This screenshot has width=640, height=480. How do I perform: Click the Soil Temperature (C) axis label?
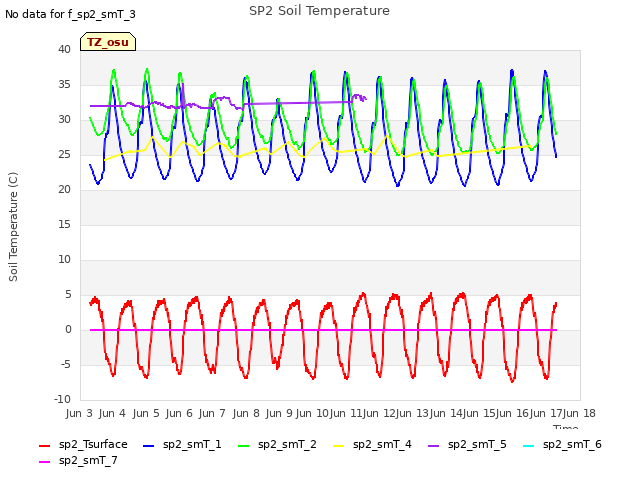tap(13, 227)
